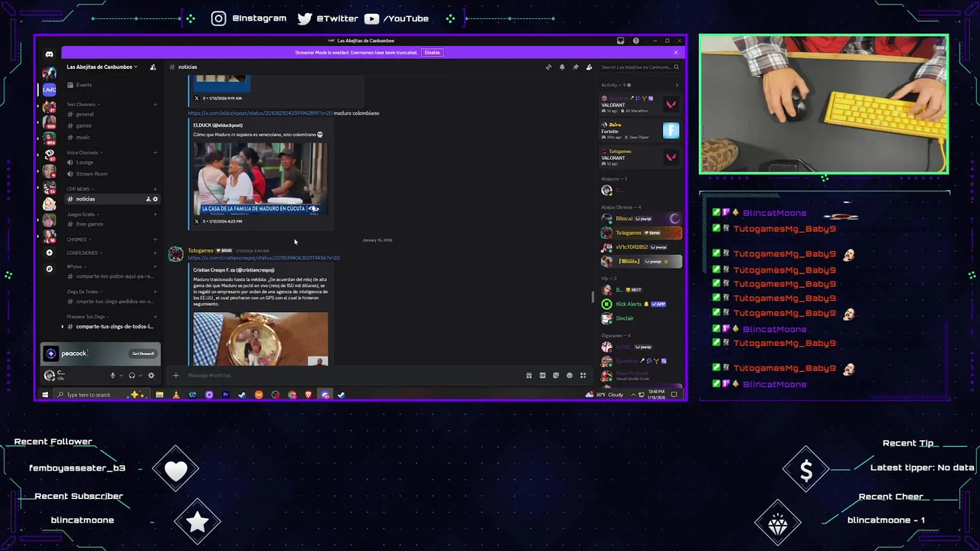Image resolution: width=980 pixels, height=551 pixels.
Task: Open Sinclair member profile
Action: point(640,318)
